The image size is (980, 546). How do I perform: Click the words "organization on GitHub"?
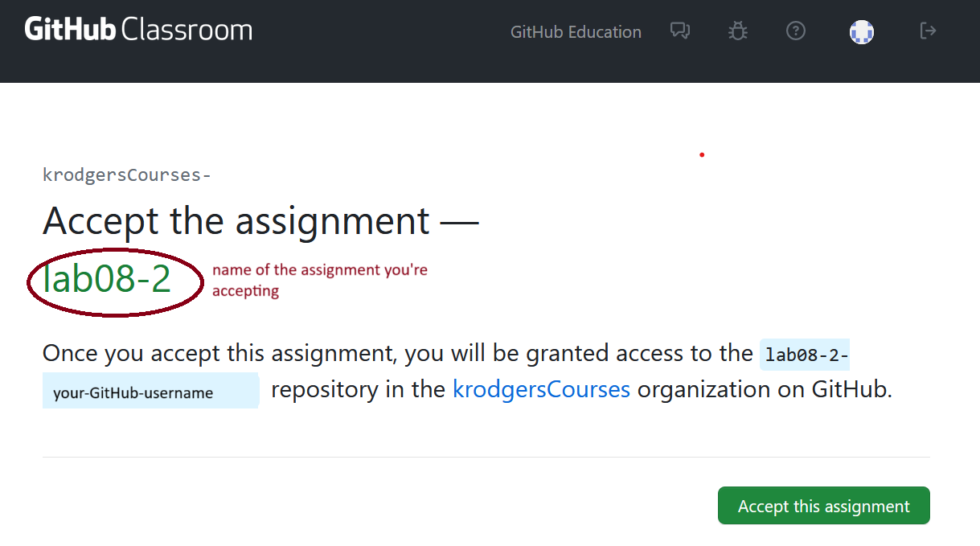765,390
